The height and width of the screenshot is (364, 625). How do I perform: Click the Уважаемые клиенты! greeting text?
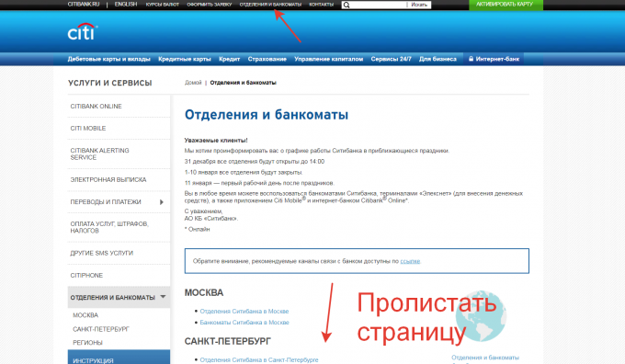tap(216, 141)
